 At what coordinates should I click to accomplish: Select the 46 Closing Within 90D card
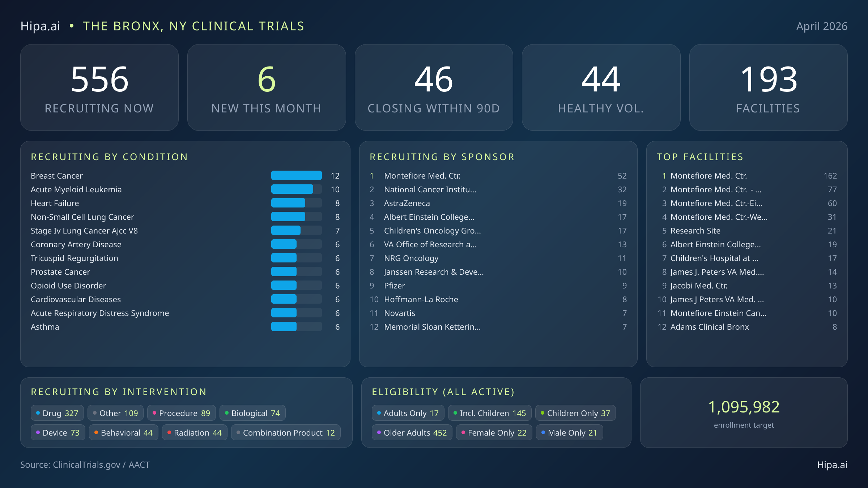[x=434, y=87]
